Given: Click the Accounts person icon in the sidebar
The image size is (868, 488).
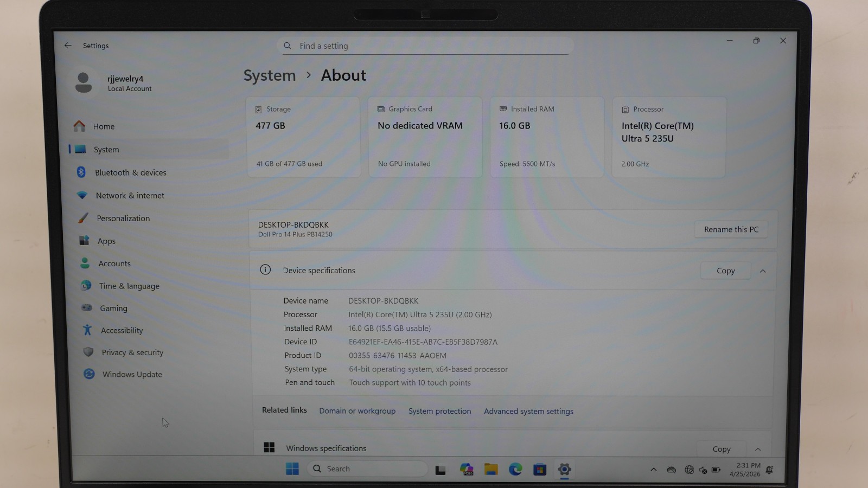Looking at the screenshot, I should coord(85,263).
